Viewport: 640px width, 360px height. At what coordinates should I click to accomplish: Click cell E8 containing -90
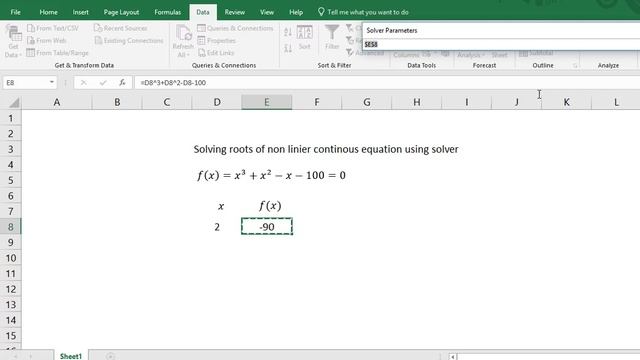pyautogui.click(x=267, y=227)
